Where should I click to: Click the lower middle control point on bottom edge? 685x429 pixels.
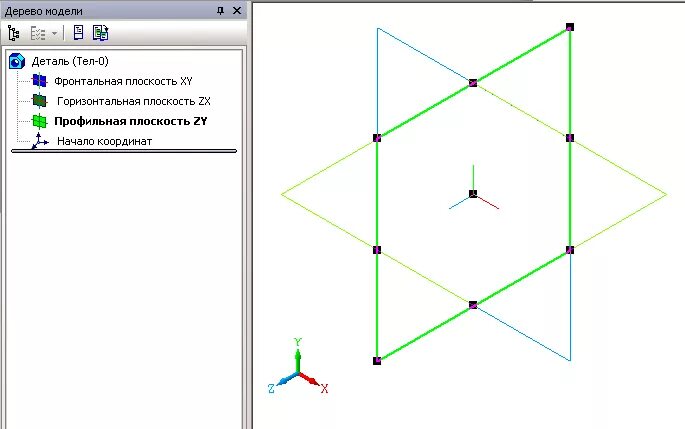tap(473, 305)
